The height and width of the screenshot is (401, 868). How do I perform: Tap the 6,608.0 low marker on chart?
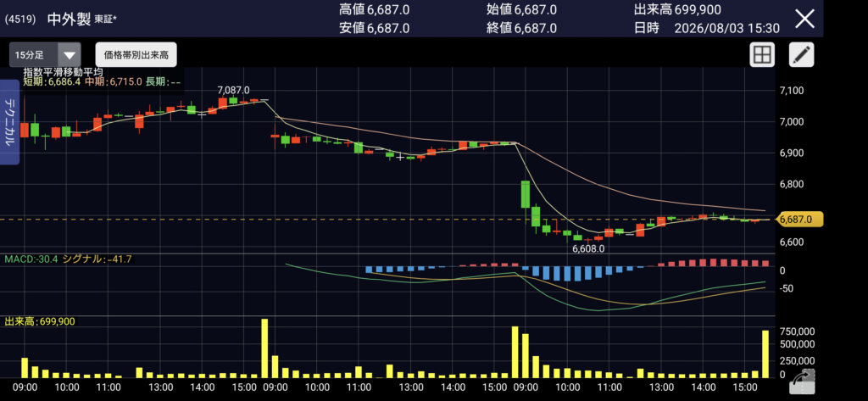[588, 249]
